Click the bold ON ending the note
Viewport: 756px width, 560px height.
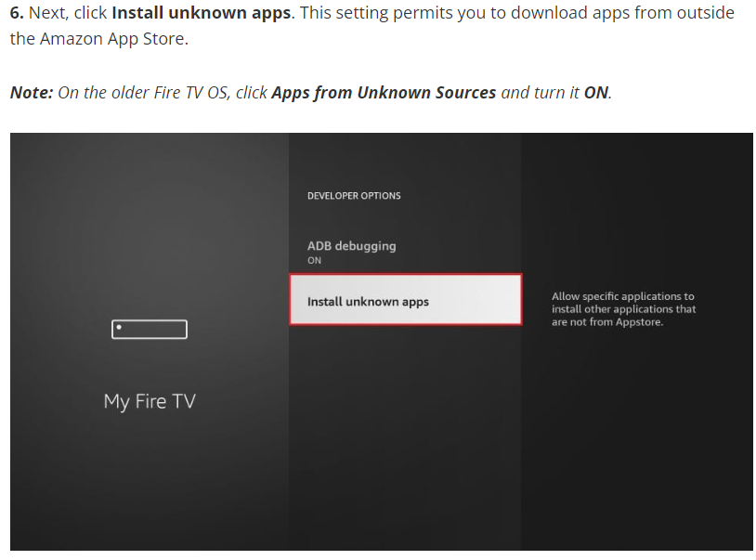(x=595, y=93)
